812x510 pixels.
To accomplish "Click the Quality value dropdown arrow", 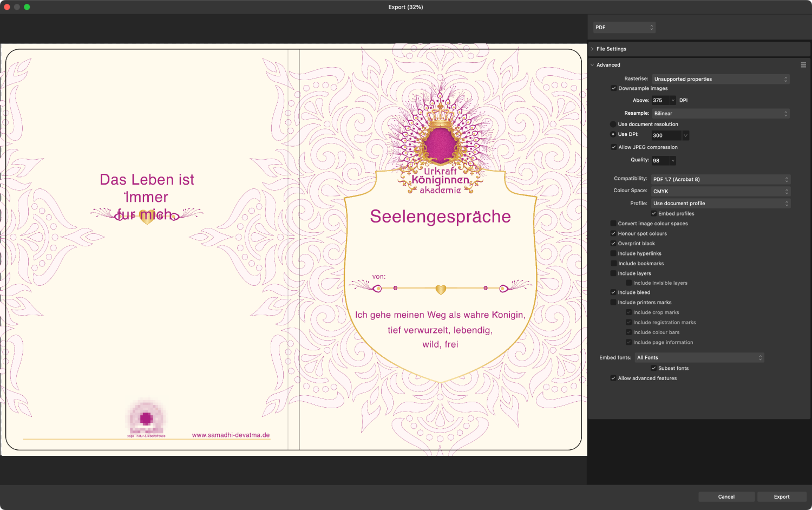I will pos(673,161).
